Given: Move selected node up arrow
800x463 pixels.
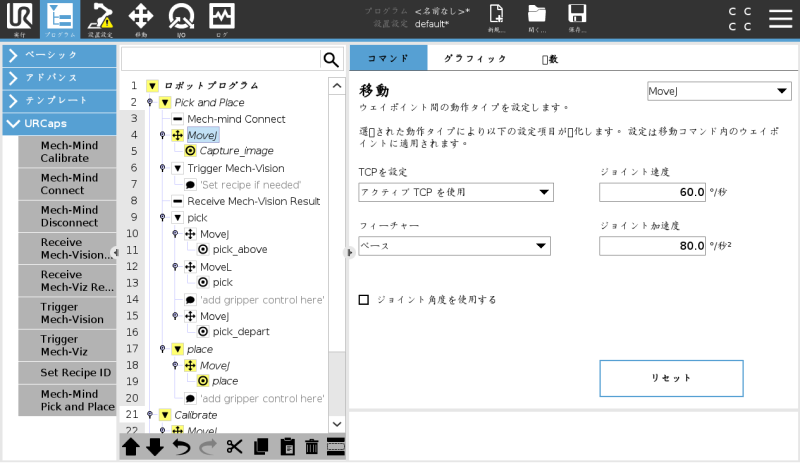Looking at the screenshot, I should 131,447.
